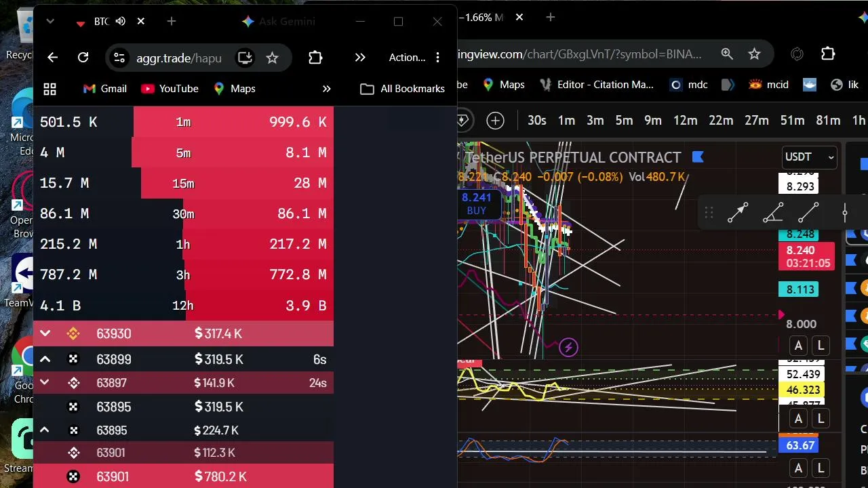Select trend line drawing tool
The height and width of the screenshot is (488, 868).
coord(808,213)
